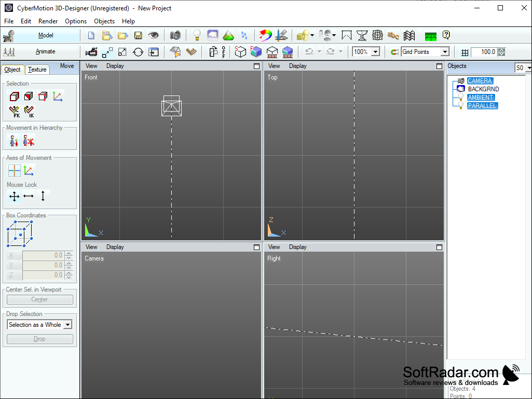
Task: Toggle the move-with-children hierarchy icon
Action: (14, 141)
